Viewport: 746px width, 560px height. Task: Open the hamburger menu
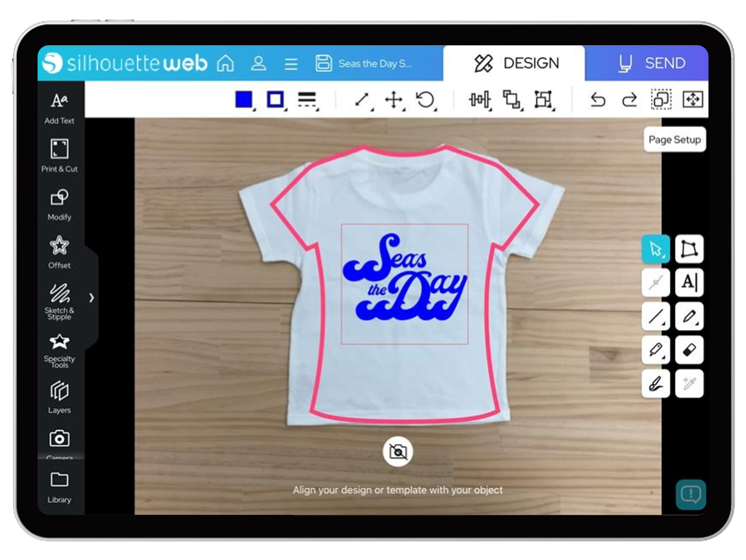(x=291, y=63)
